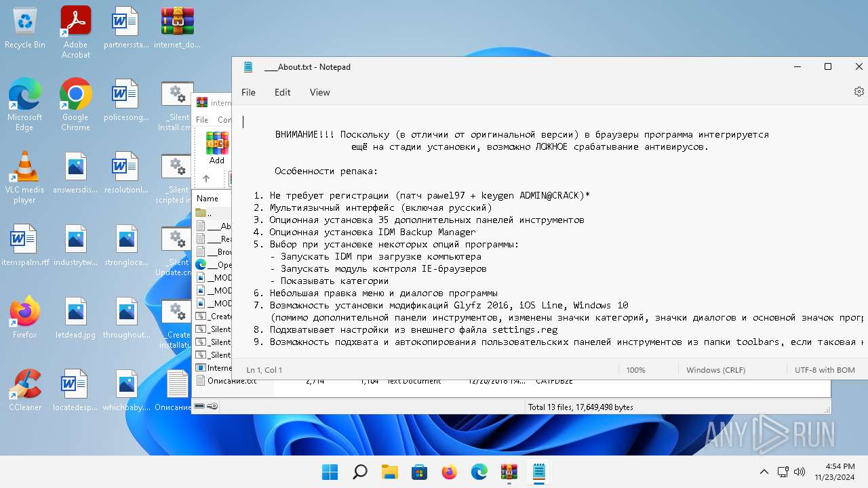The width and height of the screenshot is (868, 488).
Task: Select the throughout... image file icon
Action: click(x=126, y=318)
